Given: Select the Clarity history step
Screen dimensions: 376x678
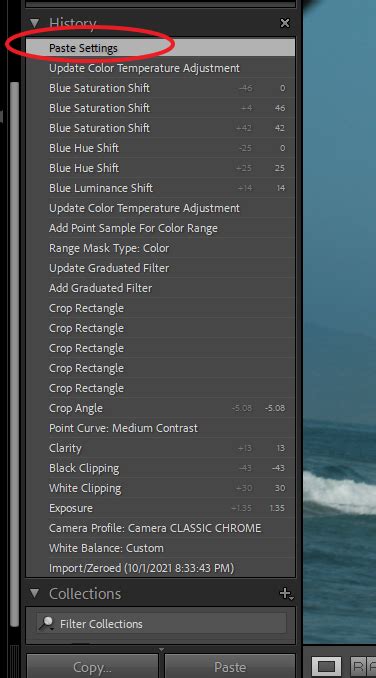Looking at the screenshot, I should 161,448.
